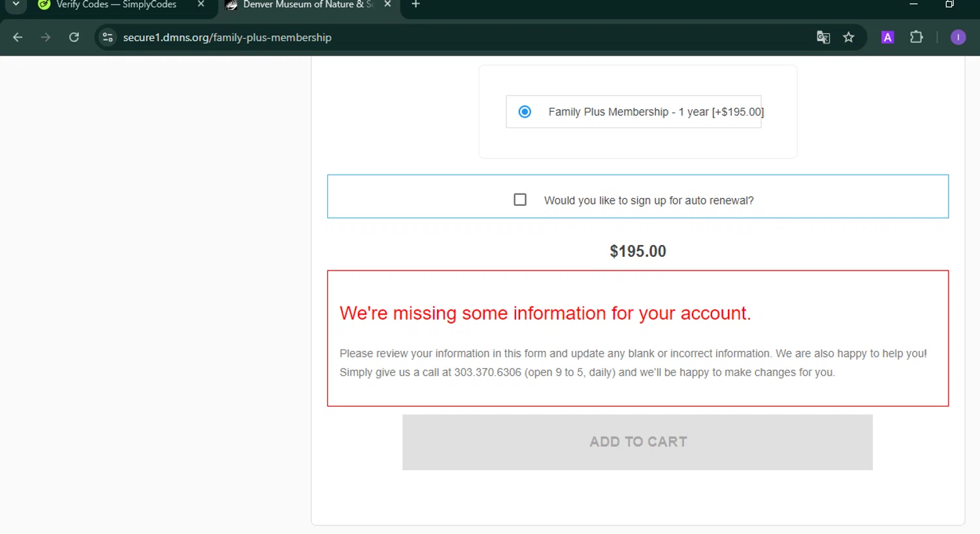Click the translate page icon
This screenshot has width=980, height=534.
[823, 37]
